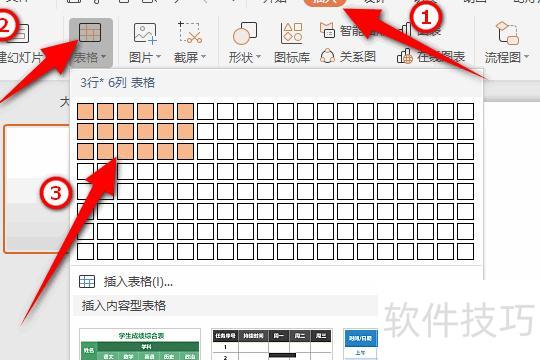Select the slide thumbnail in the left panel
540x360 pixels.
coord(37,189)
